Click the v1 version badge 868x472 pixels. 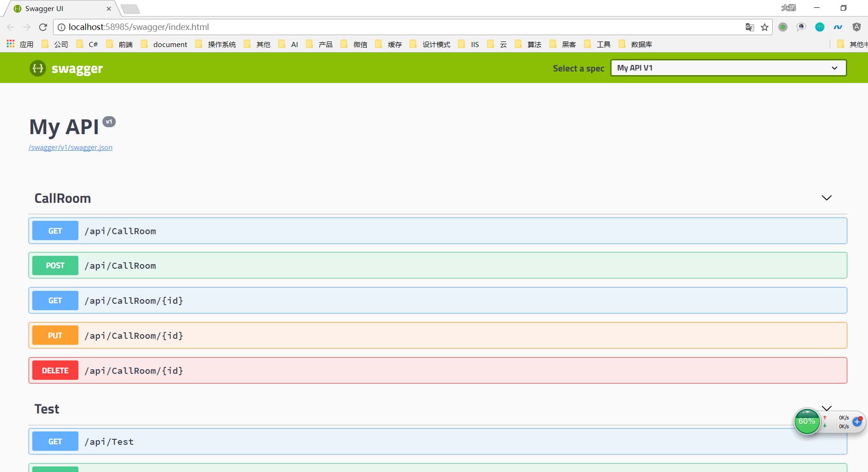tap(109, 122)
